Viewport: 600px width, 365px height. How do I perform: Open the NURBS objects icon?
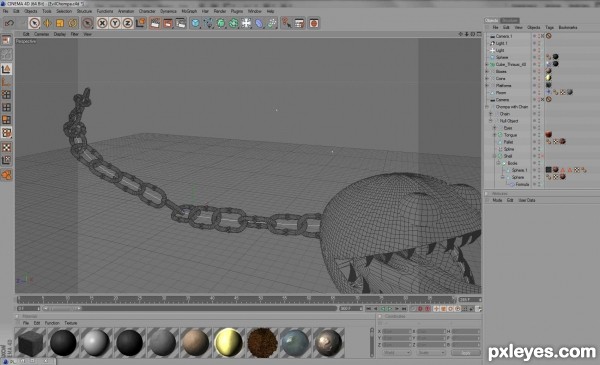(x=221, y=23)
